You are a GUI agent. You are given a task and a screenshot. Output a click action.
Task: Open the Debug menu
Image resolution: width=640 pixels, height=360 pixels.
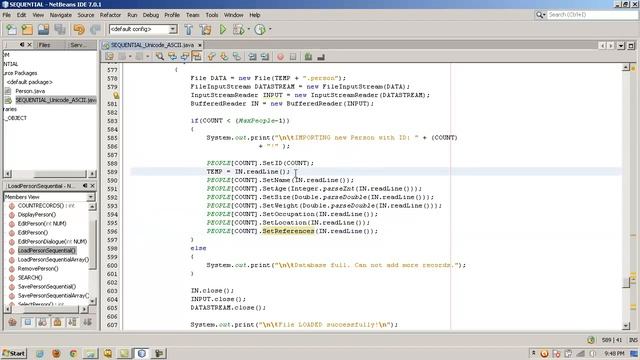(151, 15)
